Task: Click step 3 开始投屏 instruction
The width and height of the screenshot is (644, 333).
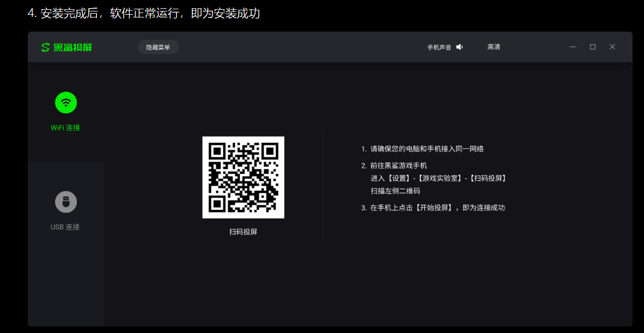Action: [x=433, y=208]
